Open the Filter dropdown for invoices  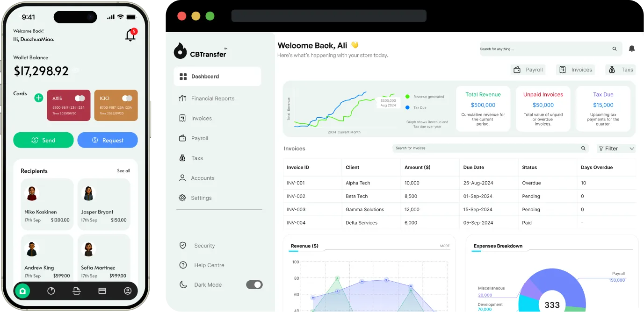point(616,149)
